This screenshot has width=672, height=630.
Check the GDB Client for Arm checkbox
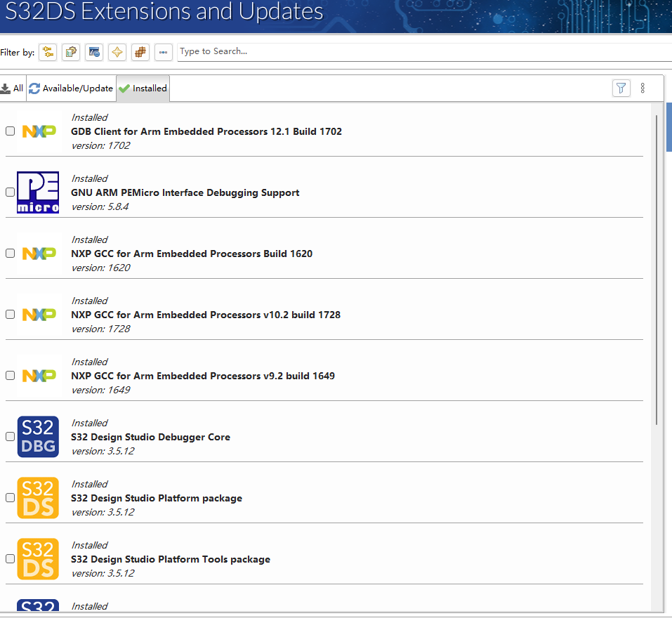(10, 131)
